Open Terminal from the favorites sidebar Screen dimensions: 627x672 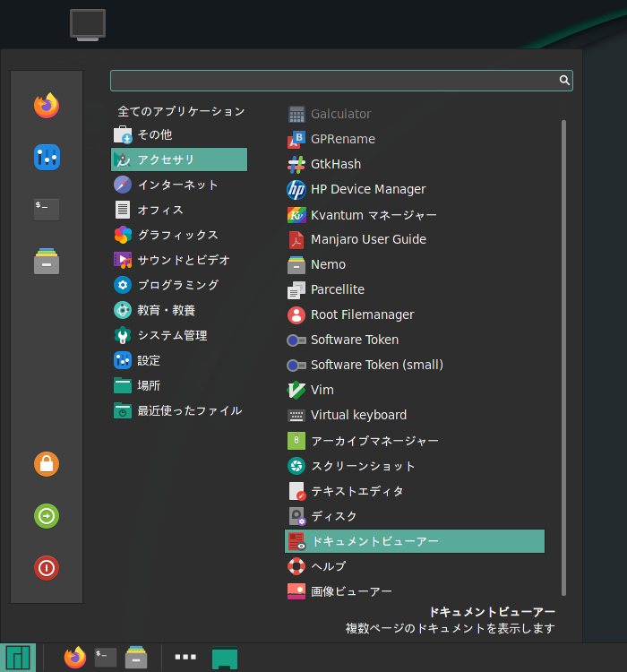pos(47,209)
